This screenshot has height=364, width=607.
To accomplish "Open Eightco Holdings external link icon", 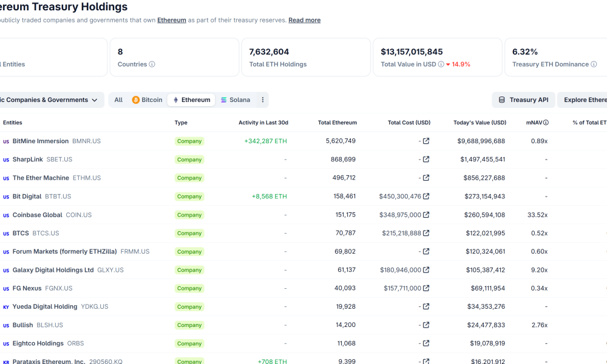I will (426, 343).
